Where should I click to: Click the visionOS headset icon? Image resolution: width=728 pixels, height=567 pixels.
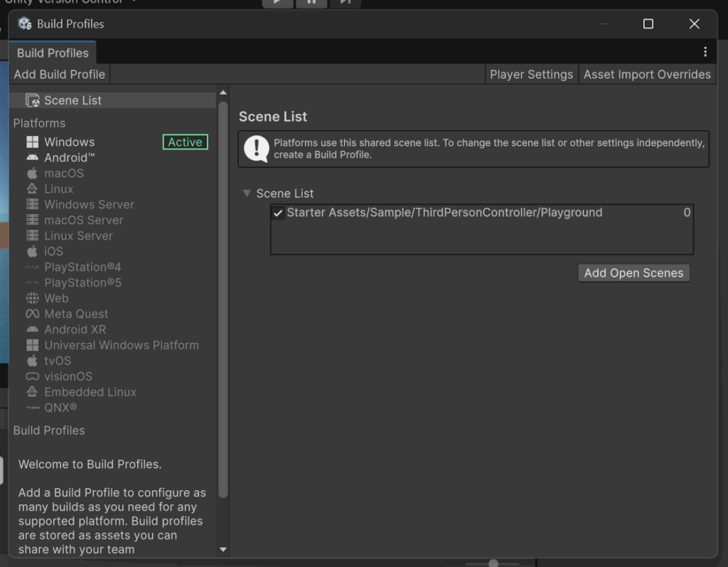coord(32,377)
